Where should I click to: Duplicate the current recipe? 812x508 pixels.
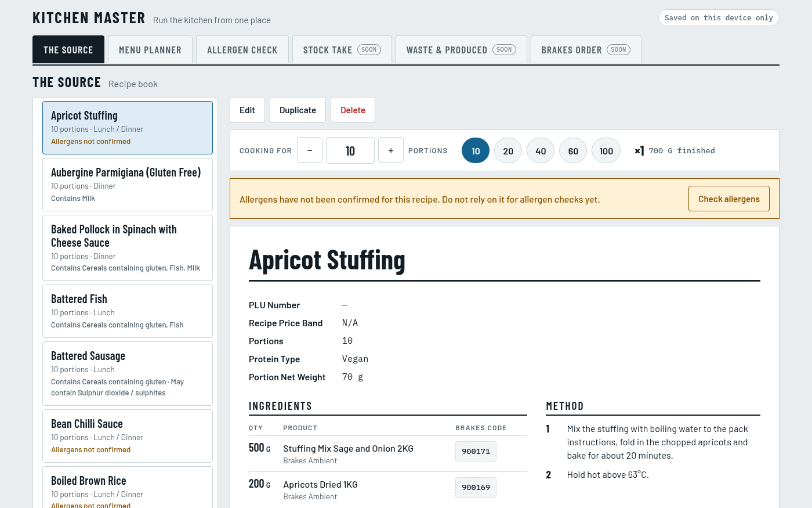point(298,110)
